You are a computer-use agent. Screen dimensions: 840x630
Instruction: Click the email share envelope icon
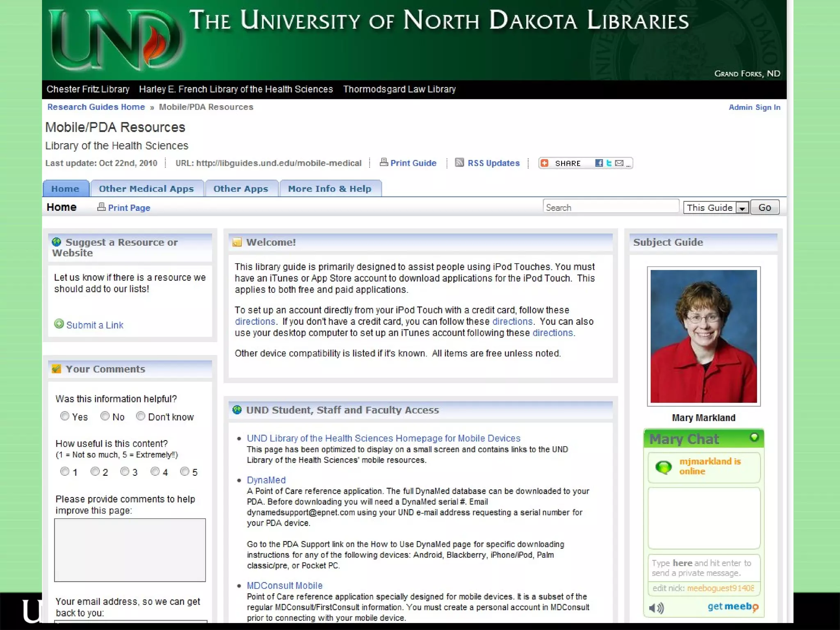point(619,163)
